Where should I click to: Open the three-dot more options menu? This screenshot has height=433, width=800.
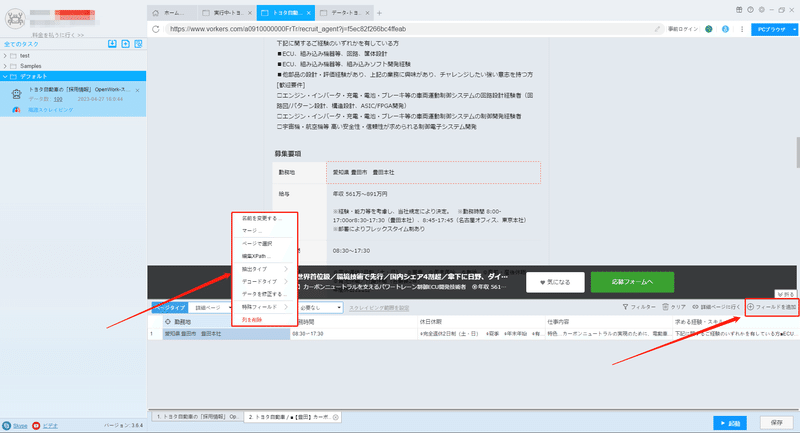(x=742, y=29)
